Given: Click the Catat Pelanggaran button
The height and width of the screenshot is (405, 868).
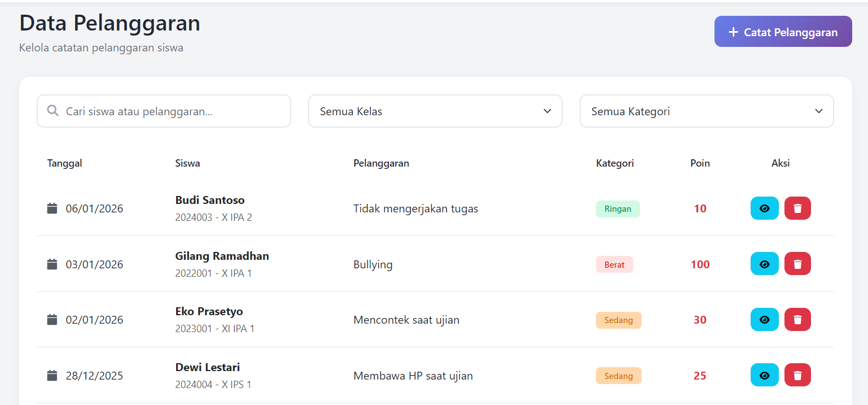Looking at the screenshot, I should [x=783, y=32].
